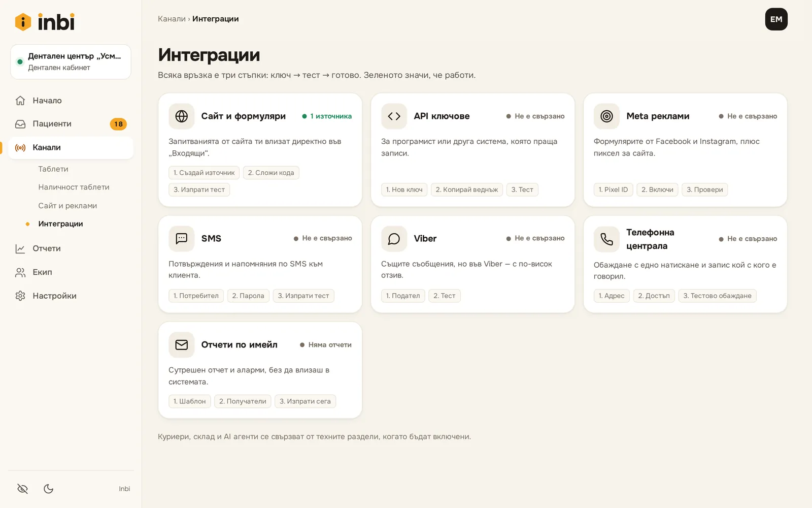Viewport: 812px width, 508px height.
Task: Click the chart icon next to Отчети
Action: [x=20, y=249]
